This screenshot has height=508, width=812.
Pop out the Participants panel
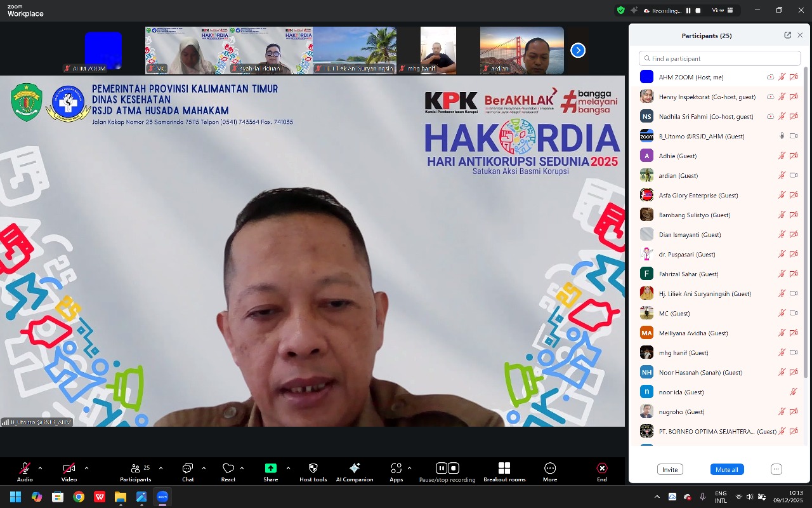coord(787,36)
